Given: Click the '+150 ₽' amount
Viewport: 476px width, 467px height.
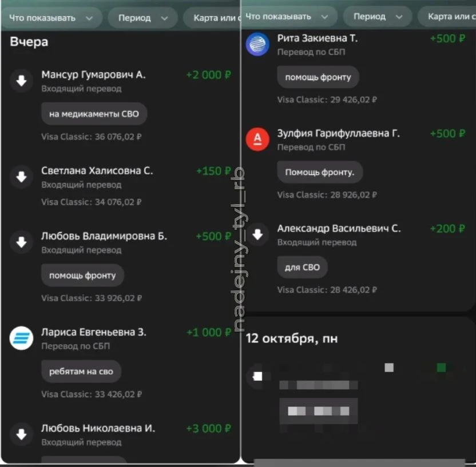Looking at the screenshot, I should pos(214,171).
